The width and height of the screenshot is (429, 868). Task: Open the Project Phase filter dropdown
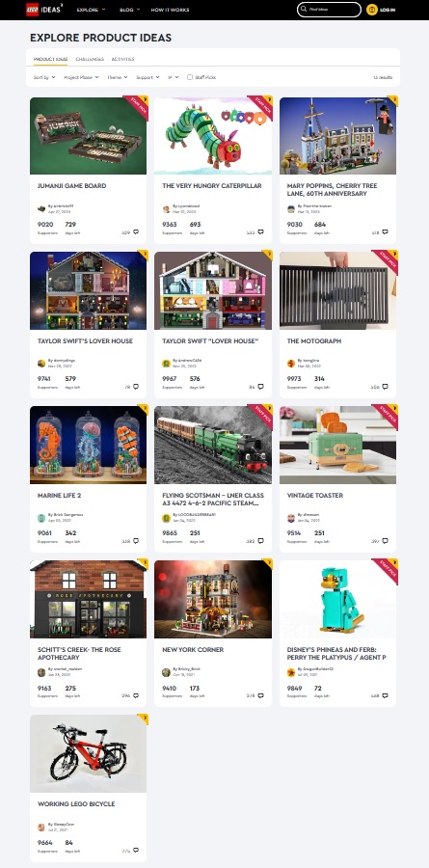[81, 77]
